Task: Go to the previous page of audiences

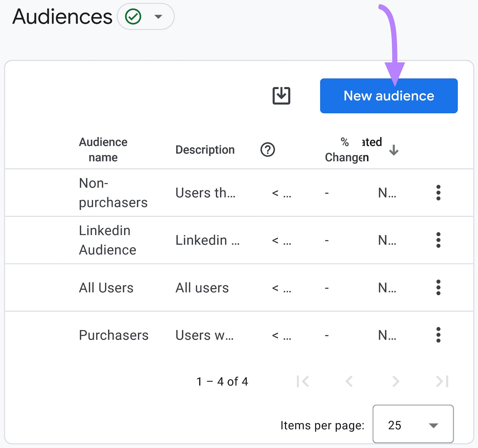Action: click(349, 381)
